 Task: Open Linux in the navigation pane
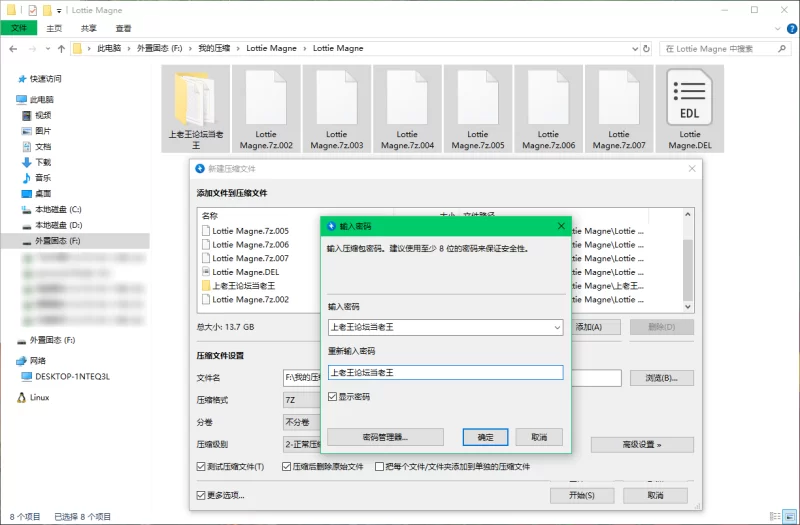tap(39, 397)
